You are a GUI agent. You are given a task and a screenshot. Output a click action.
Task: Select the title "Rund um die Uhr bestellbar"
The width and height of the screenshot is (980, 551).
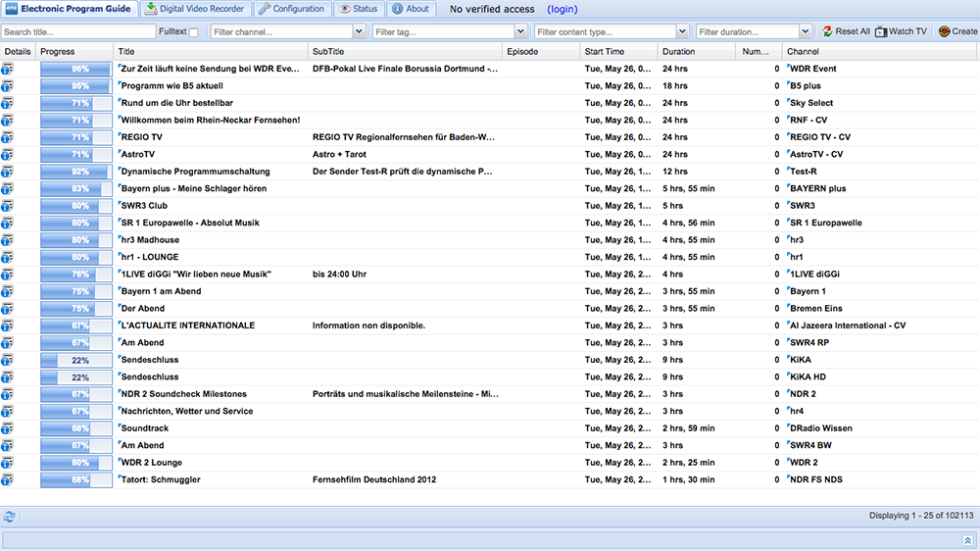pyautogui.click(x=176, y=103)
